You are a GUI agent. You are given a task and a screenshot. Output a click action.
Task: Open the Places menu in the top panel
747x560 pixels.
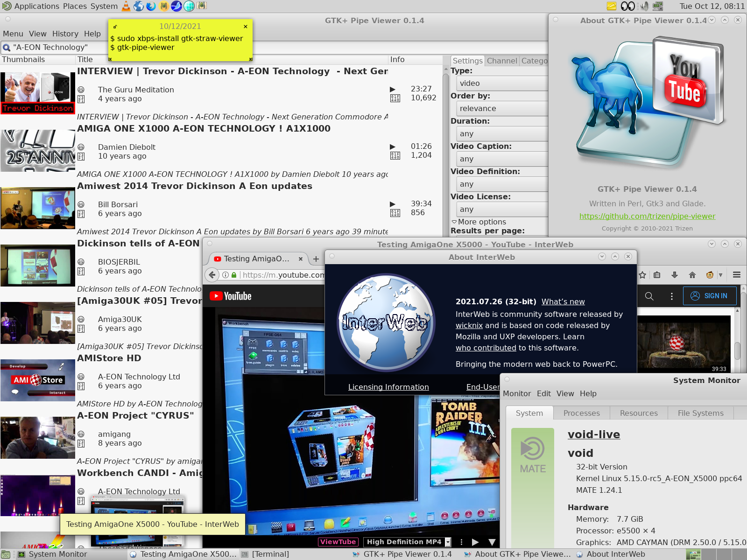pyautogui.click(x=75, y=6)
